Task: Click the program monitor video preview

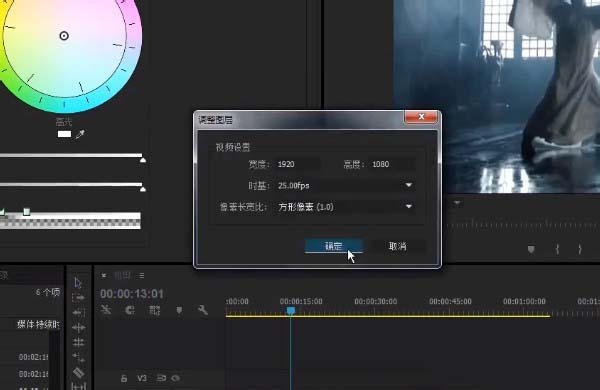Action: tap(497, 96)
